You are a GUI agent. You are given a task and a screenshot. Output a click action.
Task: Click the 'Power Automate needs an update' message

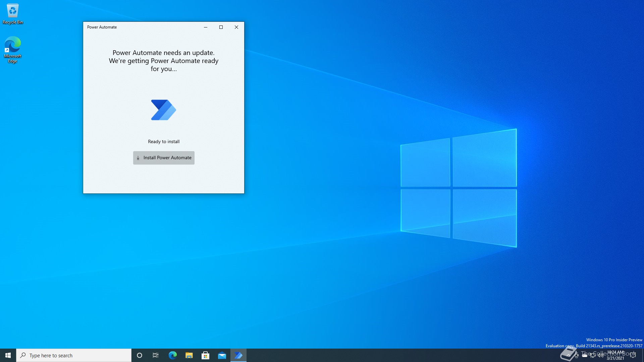click(x=164, y=53)
